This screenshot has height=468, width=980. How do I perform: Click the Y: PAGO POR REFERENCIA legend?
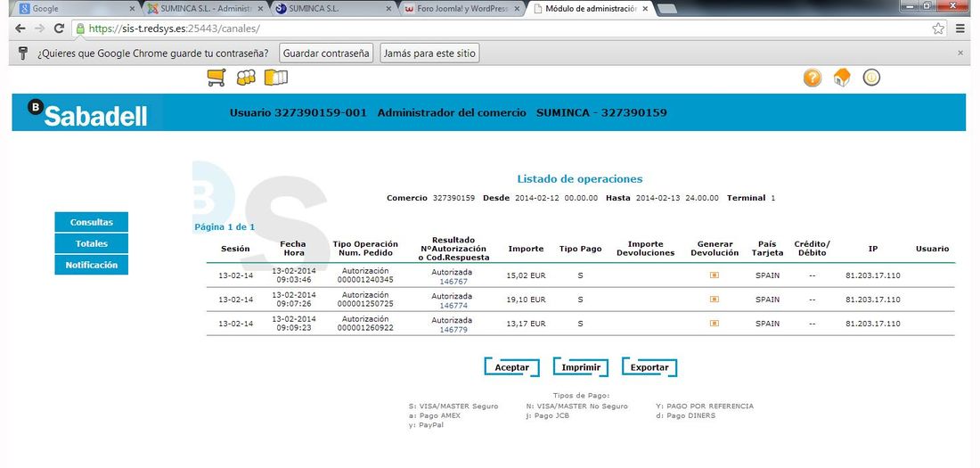[705, 406]
